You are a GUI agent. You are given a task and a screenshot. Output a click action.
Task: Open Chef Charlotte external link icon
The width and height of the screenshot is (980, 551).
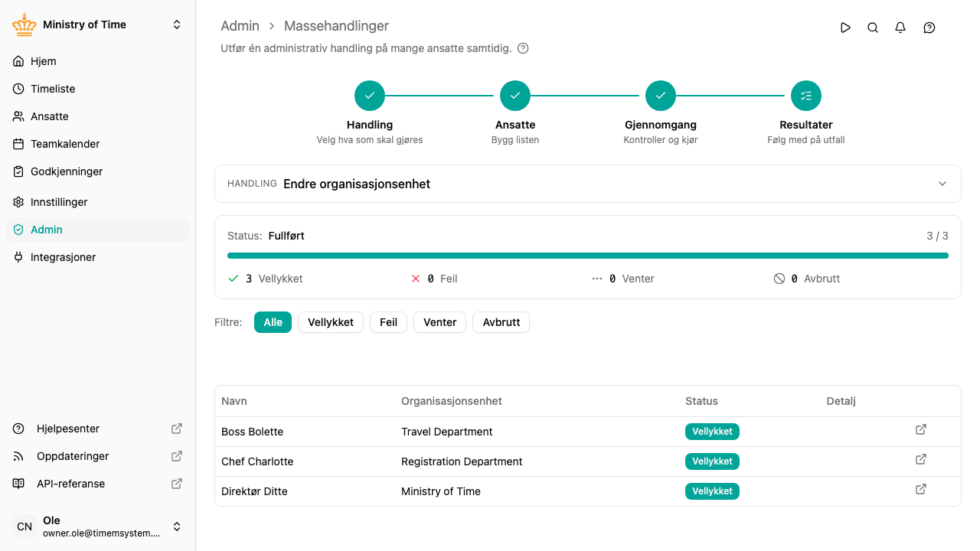pos(921,459)
